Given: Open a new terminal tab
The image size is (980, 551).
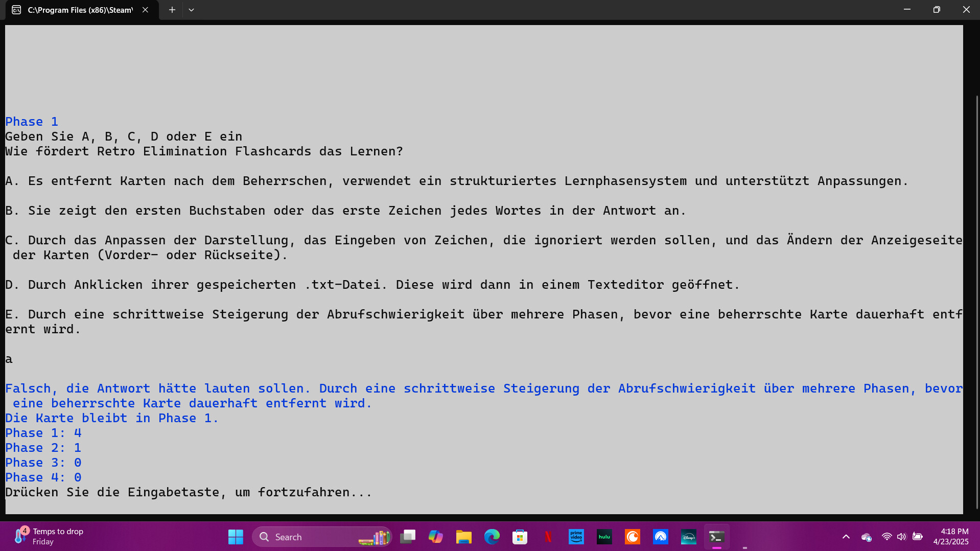Looking at the screenshot, I should coord(172,10).
